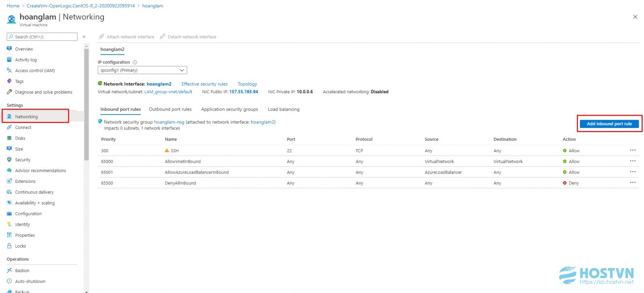Open Connect in the Settings list
Image resolution: width=644 pixels, height=293 pixels.
pos(23,128)
